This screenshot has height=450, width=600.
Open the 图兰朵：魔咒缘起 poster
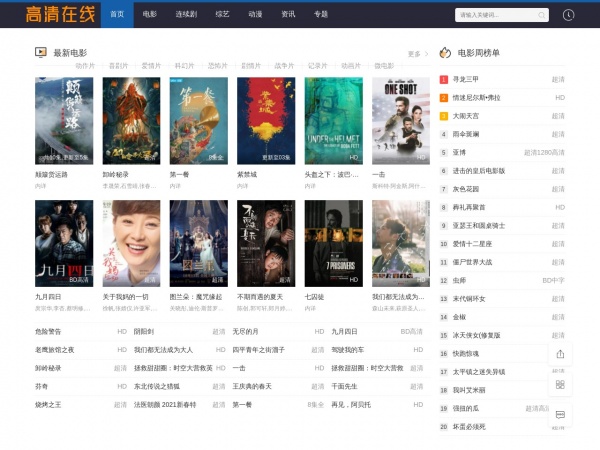[199, 243]
